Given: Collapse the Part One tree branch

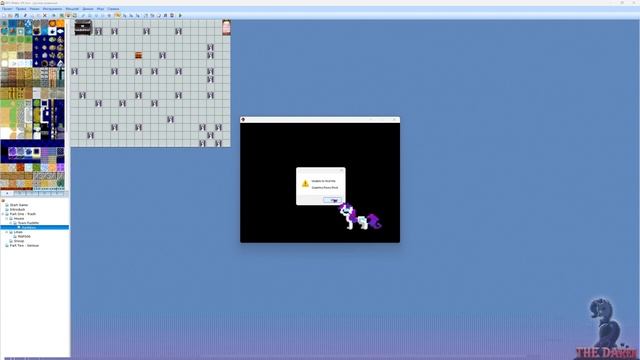Looking at the screenshot, I should click(3, 214).
